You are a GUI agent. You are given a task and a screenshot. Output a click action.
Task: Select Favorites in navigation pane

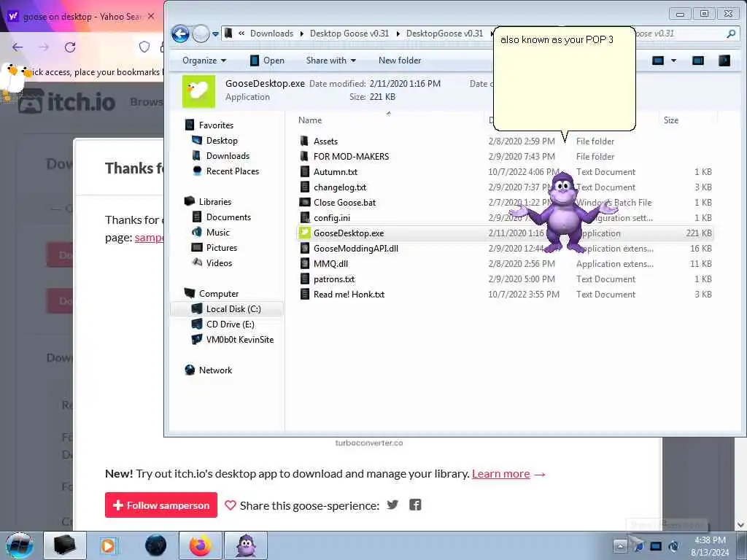click(216, 125)
